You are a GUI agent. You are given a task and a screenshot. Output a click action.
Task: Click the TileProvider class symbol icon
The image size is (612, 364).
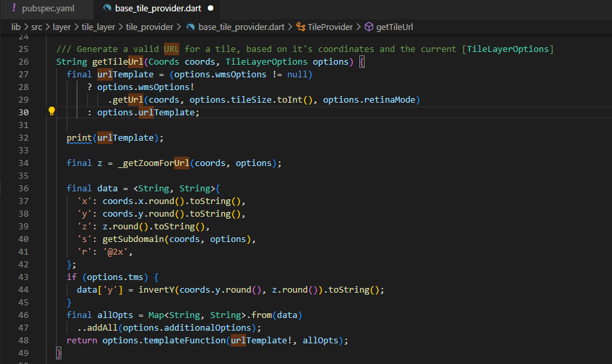(x=301, y=27)
